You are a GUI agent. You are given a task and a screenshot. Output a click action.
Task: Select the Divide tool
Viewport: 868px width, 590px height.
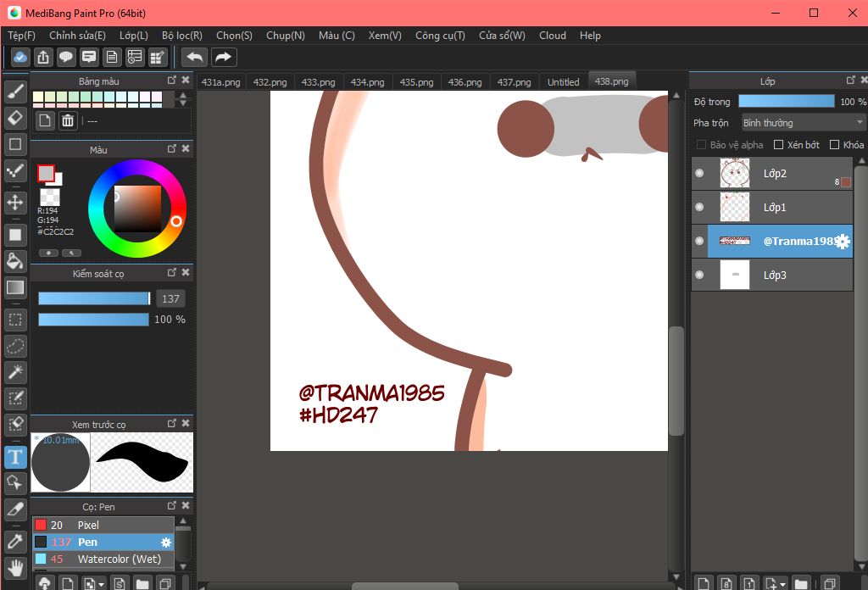click(x=15, y=509)
